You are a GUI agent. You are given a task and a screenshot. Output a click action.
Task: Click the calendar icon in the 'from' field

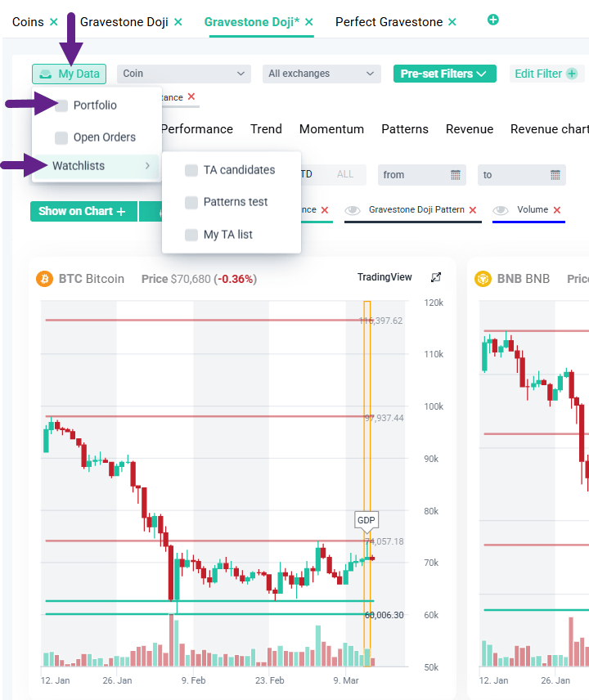(456, 175)
